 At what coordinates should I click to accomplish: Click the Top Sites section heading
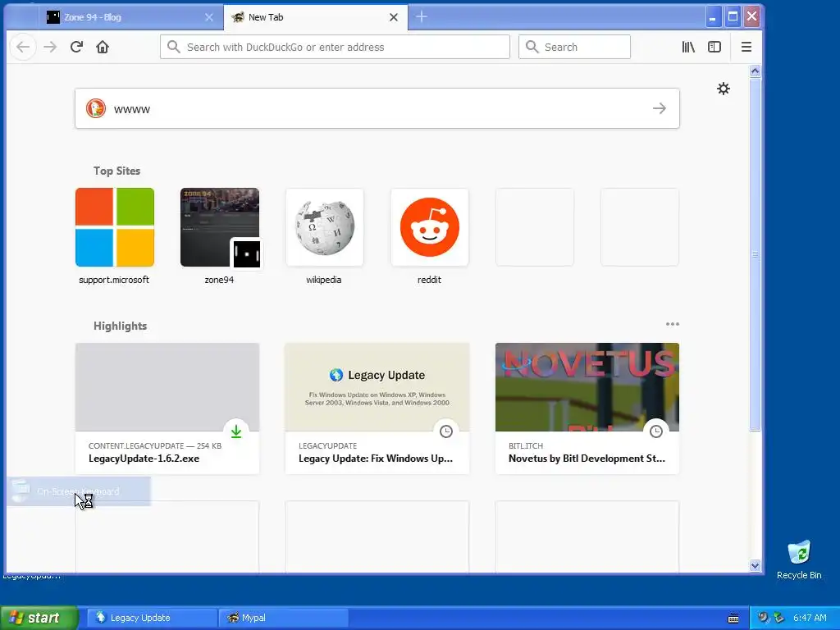116,171
